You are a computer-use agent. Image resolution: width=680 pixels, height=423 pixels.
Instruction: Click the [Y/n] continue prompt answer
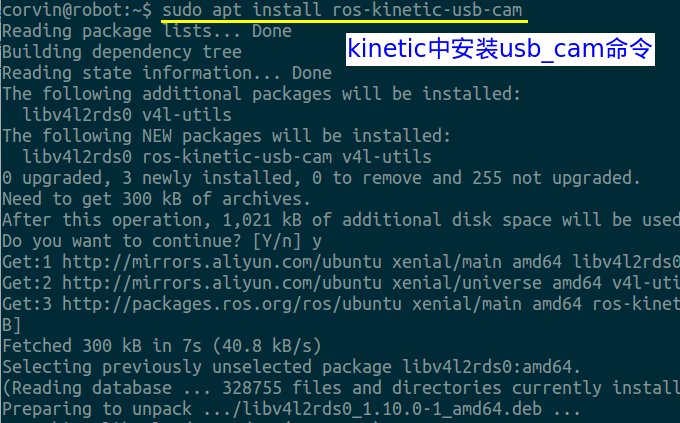317,241
